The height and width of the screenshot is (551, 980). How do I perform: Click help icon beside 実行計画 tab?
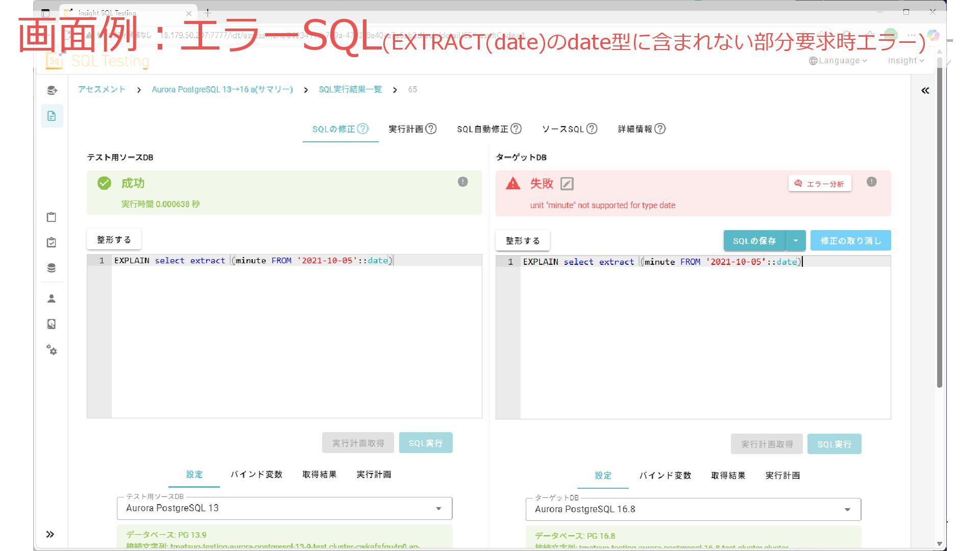431,129
